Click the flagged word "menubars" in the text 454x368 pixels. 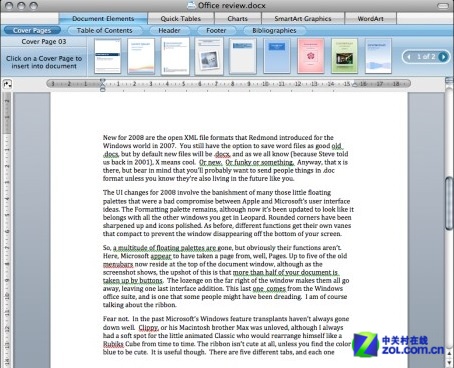click(118, 264)
